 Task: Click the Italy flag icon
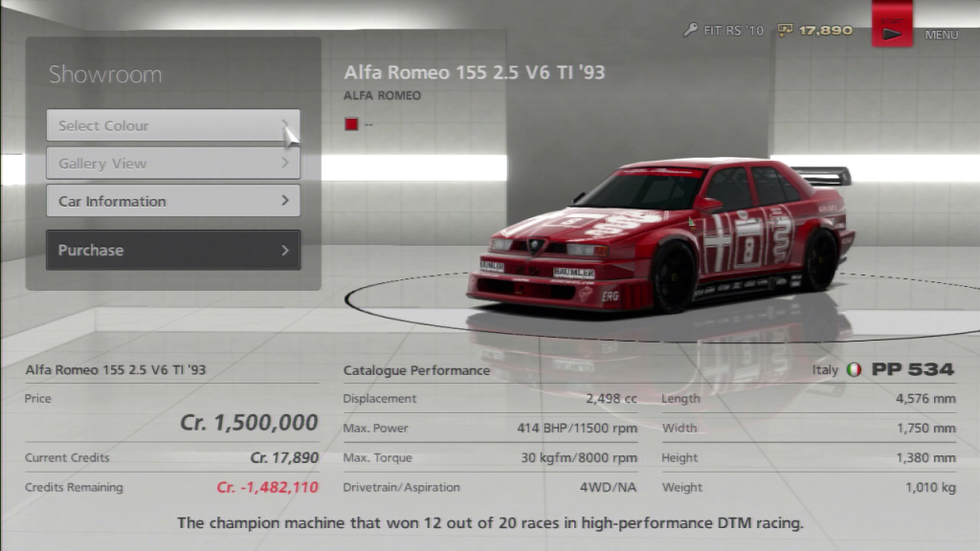point(854,370)
